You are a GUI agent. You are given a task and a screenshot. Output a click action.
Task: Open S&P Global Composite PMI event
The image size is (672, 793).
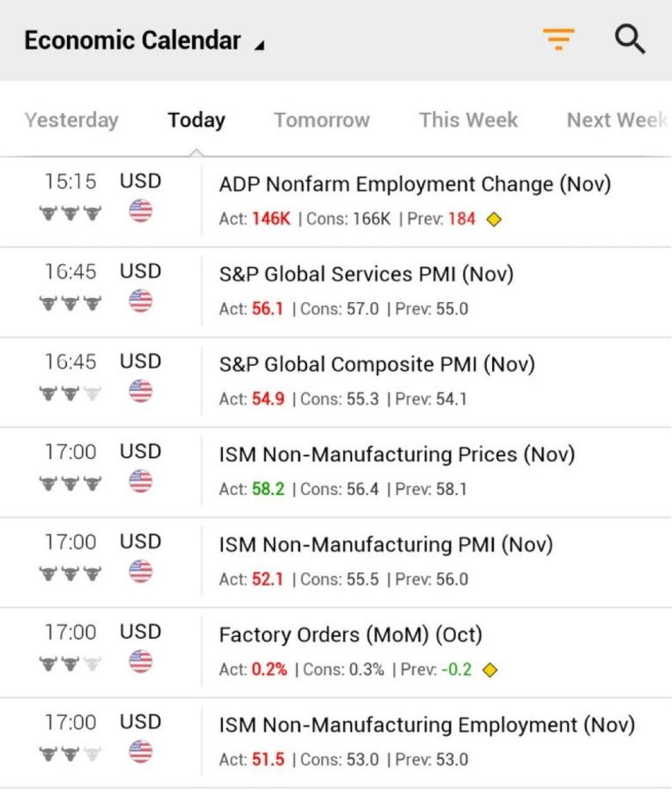click(377, 364)
